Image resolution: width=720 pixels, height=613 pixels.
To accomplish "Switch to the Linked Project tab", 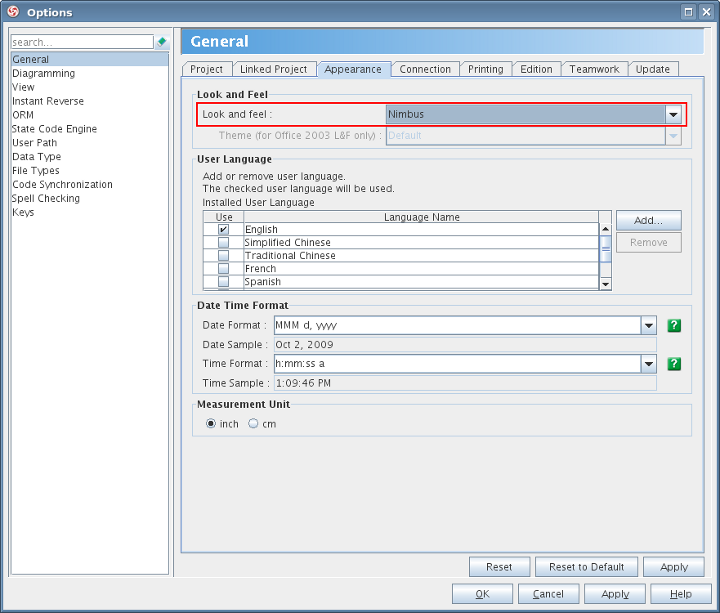I will pyautogui.click(x=274, y=69).
